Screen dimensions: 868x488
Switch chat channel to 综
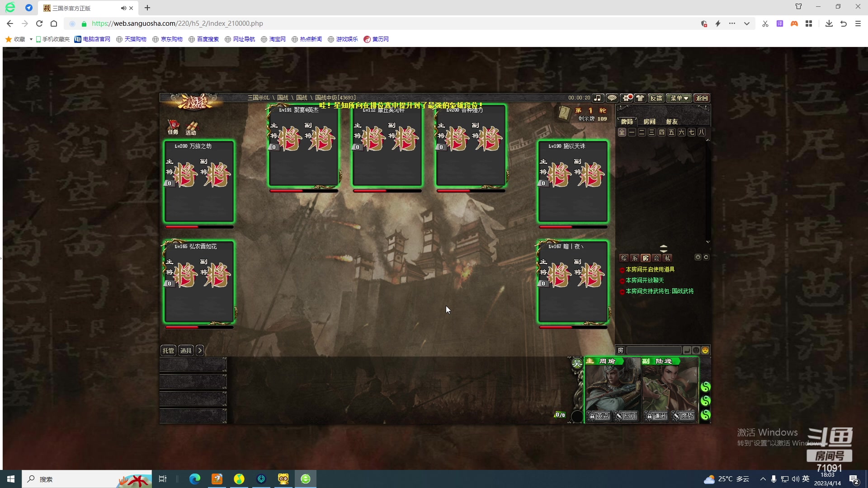pos(624,258)
